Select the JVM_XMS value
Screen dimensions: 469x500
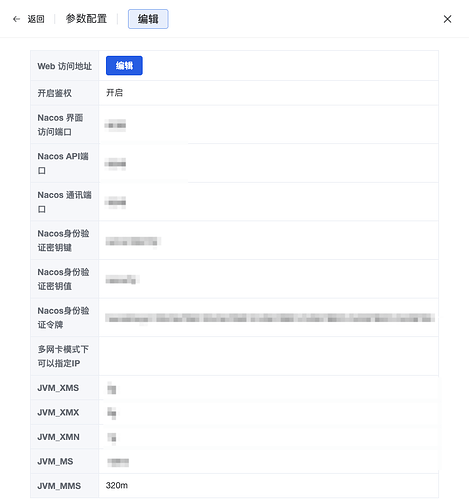(112, 389)
